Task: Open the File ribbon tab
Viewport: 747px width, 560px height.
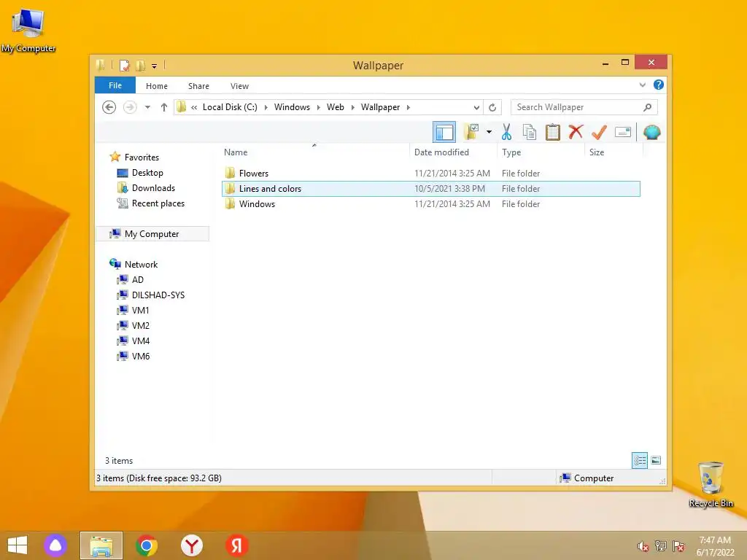Action: [x=115, y=86]
